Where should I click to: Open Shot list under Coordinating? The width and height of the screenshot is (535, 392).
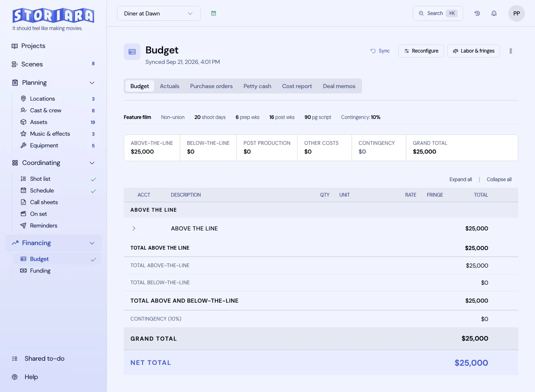(x=58, y=179)
